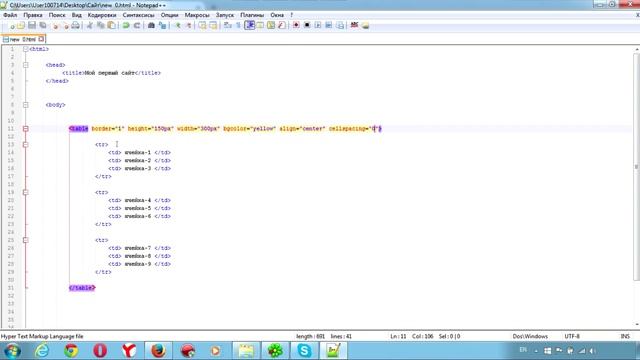Close the new 0.html tab

41,39
